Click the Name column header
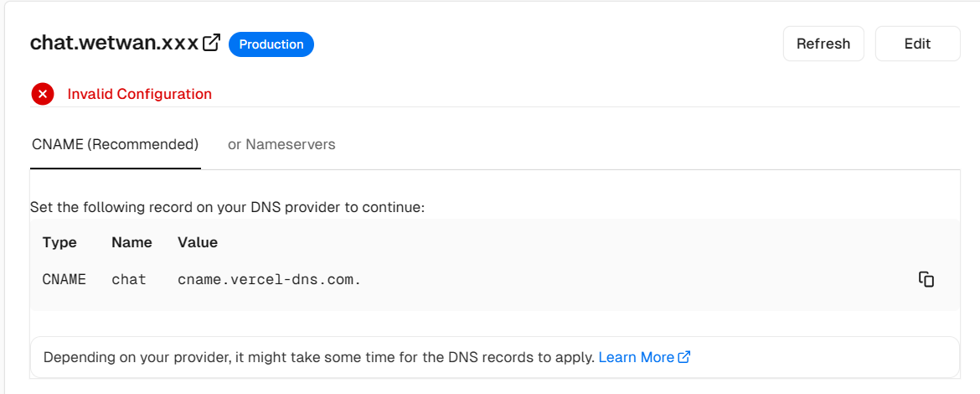 (x=132, y=242)
